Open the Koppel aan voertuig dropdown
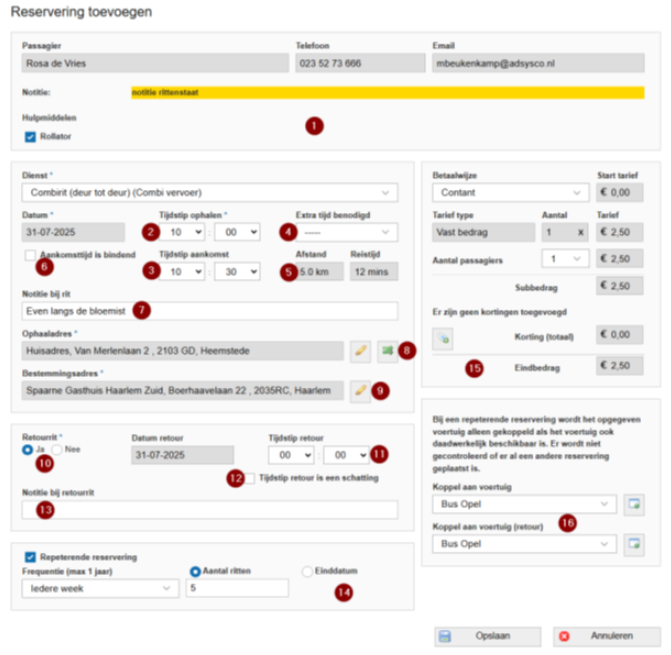This screenshot has width=671, height=655. [525, 504]
